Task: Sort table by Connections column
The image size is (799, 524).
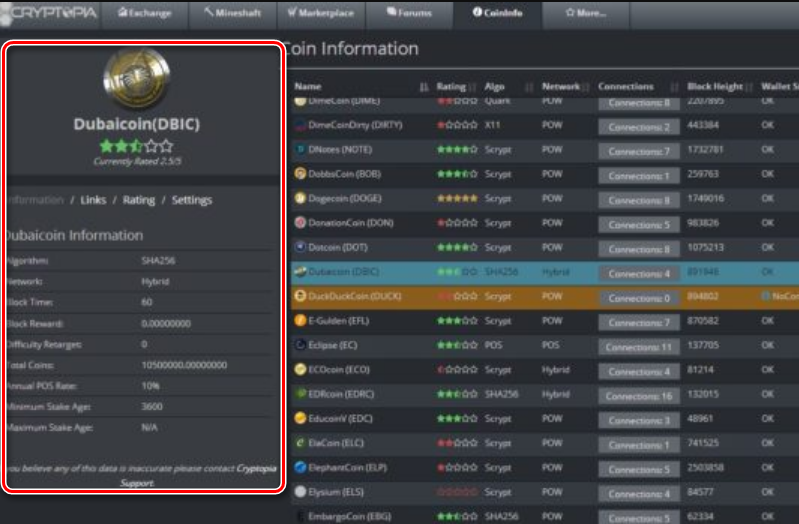Action: 626,86
